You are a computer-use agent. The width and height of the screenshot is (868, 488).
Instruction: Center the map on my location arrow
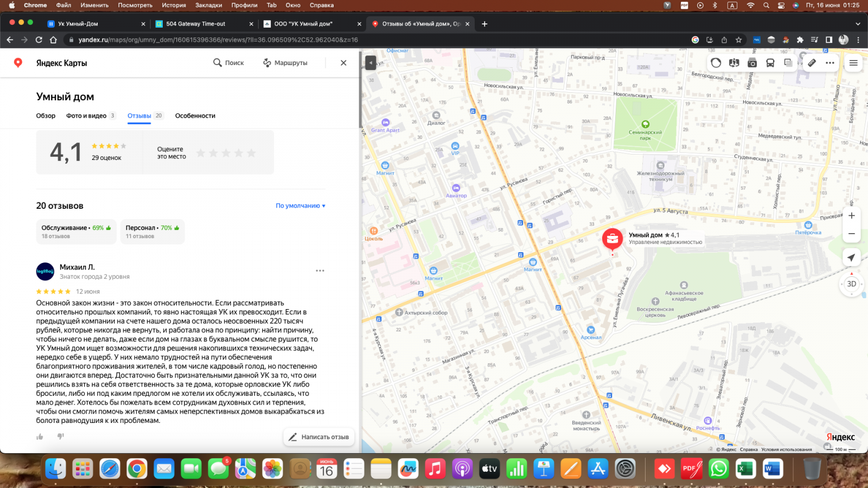[851, 258]
